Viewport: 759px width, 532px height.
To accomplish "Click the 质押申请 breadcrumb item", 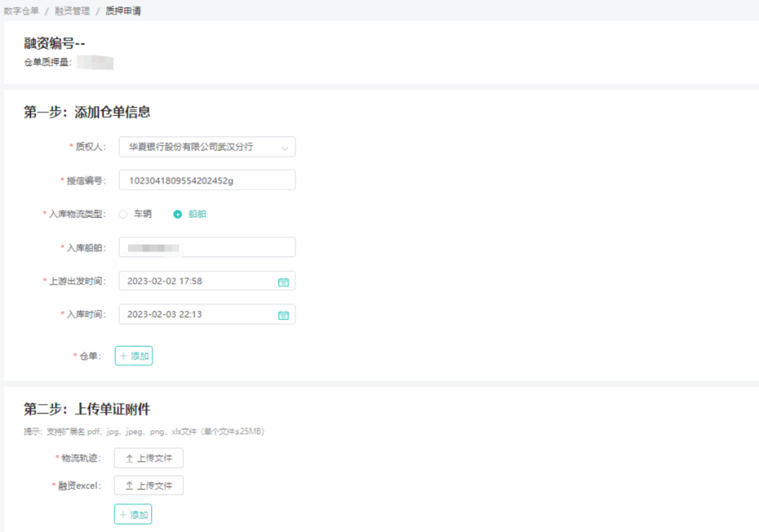I will (x=123, y=11).
